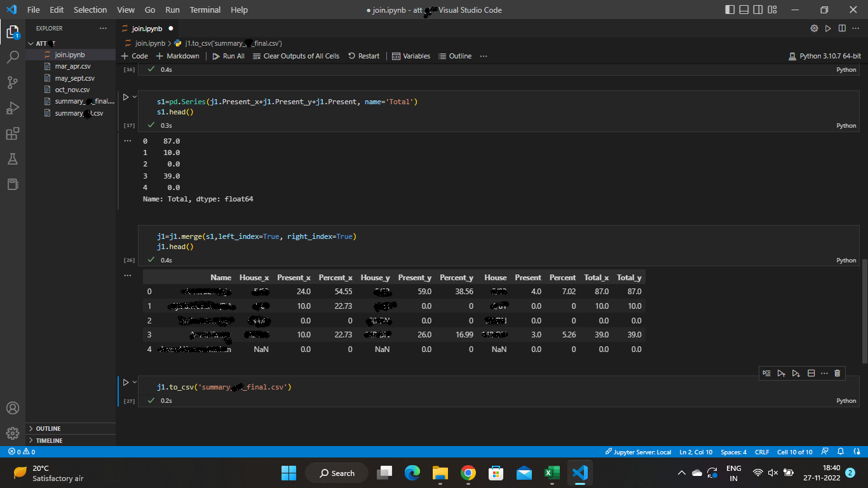
Task: Execute cells above via hover toolbar icon
Action: [781, 373]
